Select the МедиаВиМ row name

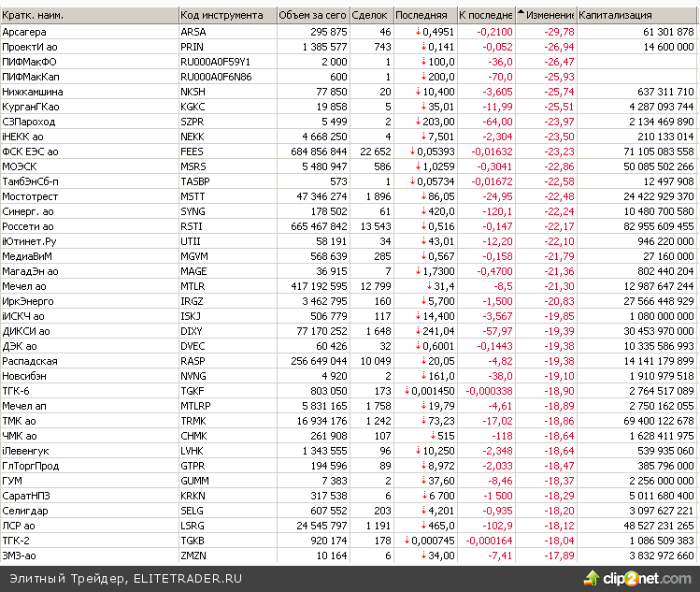coord(27,256)
